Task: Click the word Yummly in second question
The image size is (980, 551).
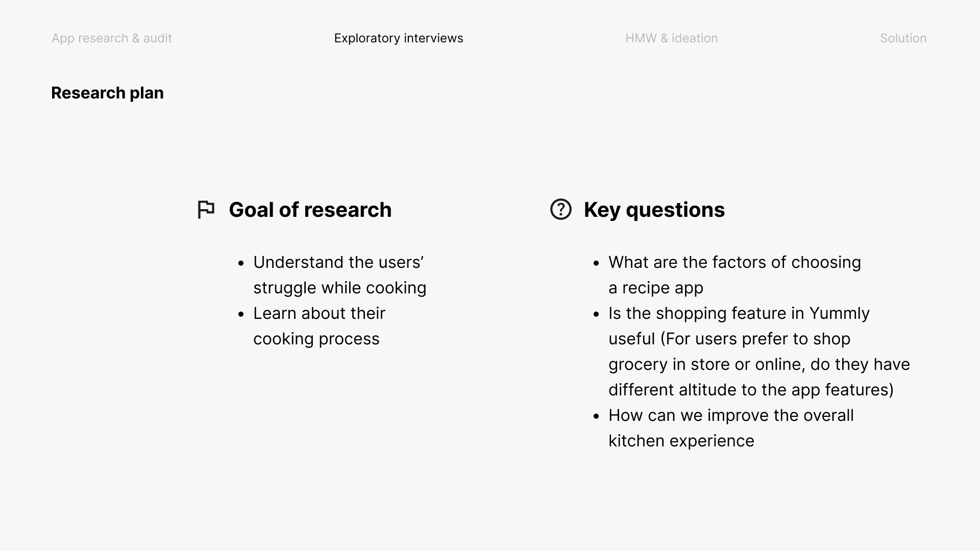Action: 840,313
